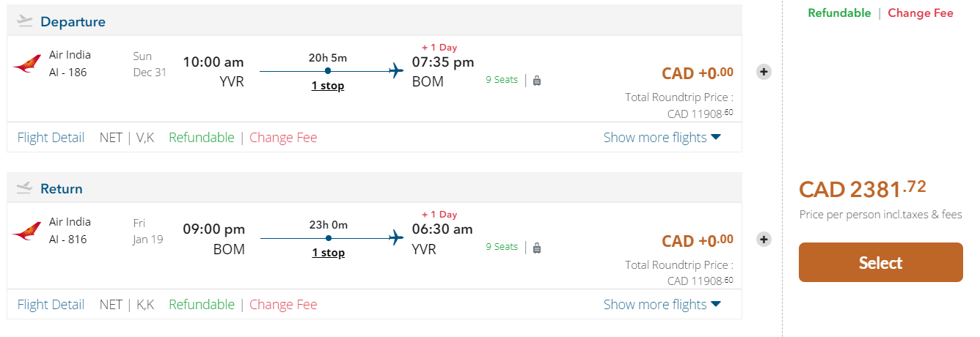Click the 1 stop link on return

[x=328, y=253]
